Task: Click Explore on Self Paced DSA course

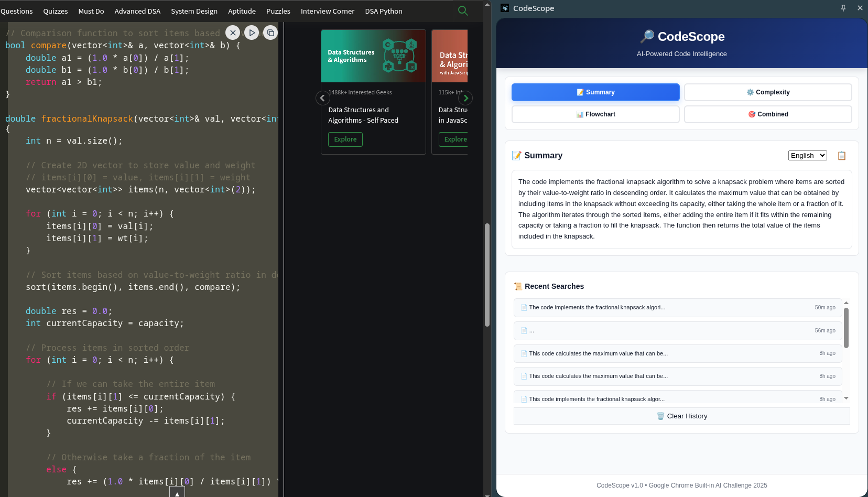Action: pos(345,139)
